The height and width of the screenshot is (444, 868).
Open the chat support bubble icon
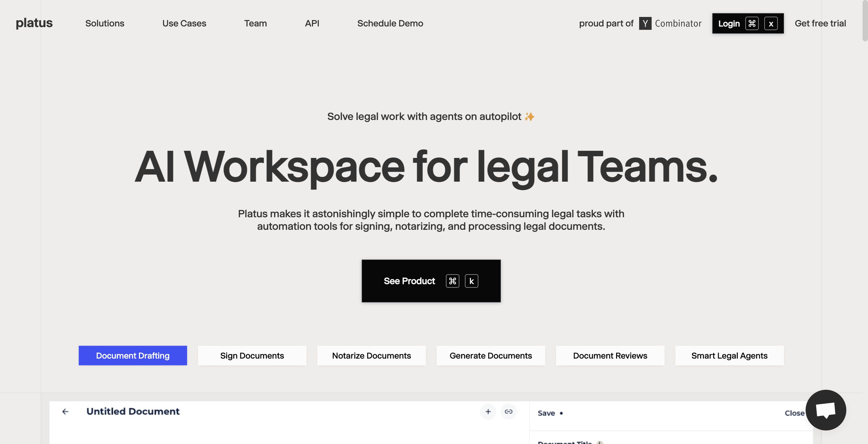point(826,410)
